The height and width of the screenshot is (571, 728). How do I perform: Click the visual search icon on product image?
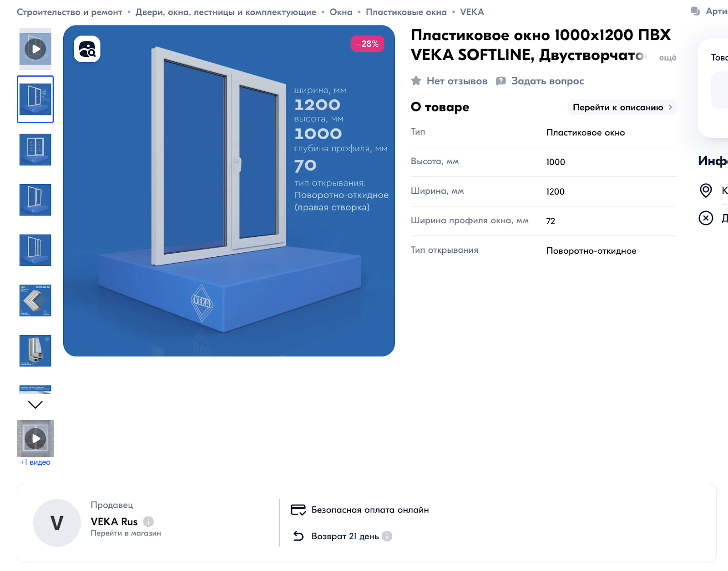click(x=87, y=49)
